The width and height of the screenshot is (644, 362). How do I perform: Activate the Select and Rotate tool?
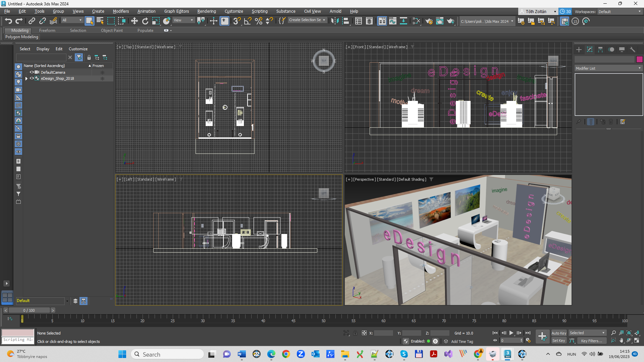pyautogui.click(x=145, y=21)
